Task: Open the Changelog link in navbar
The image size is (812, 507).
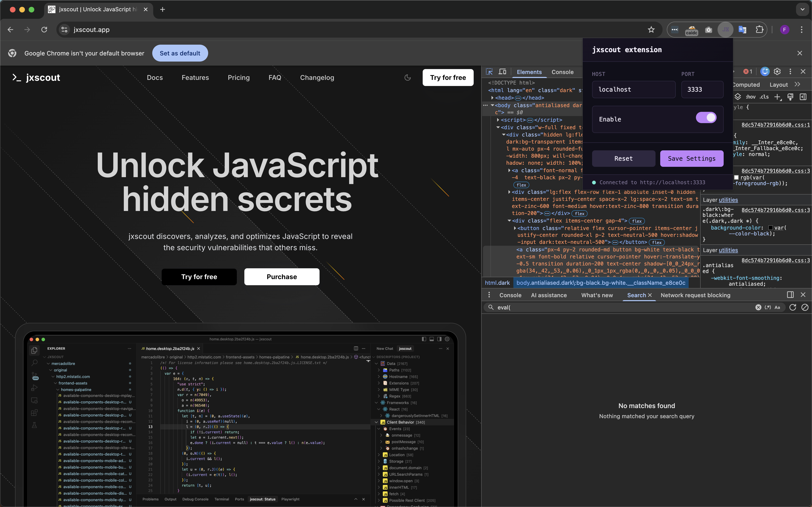Action: pyautogui.click(x=317, y=78)
